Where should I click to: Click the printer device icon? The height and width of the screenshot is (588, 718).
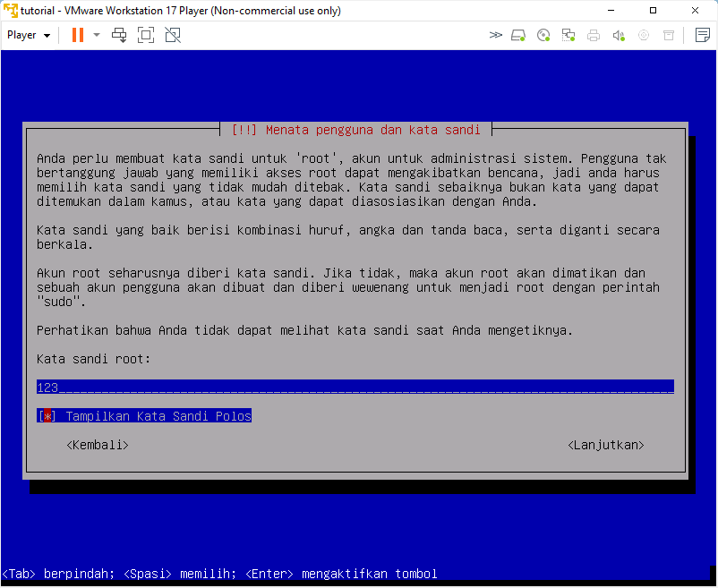click(x=594, y=35)
